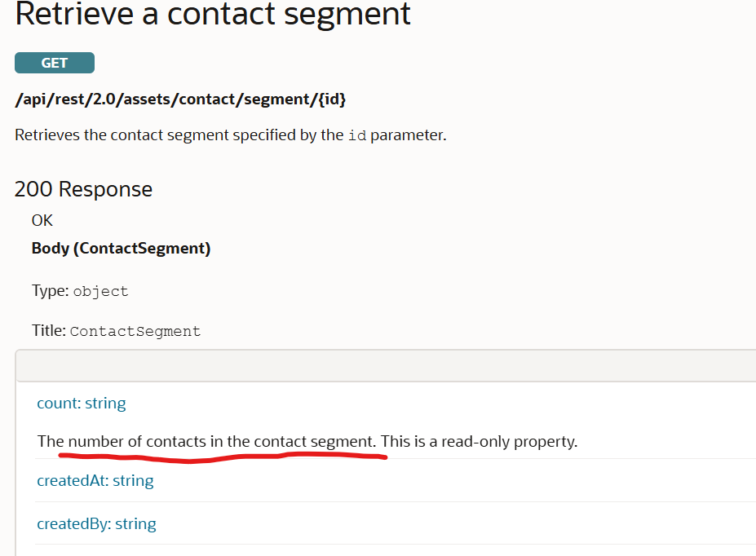
Task: Click the {id} placeholder in endpoint path
Action: click(x=331, y=99)
